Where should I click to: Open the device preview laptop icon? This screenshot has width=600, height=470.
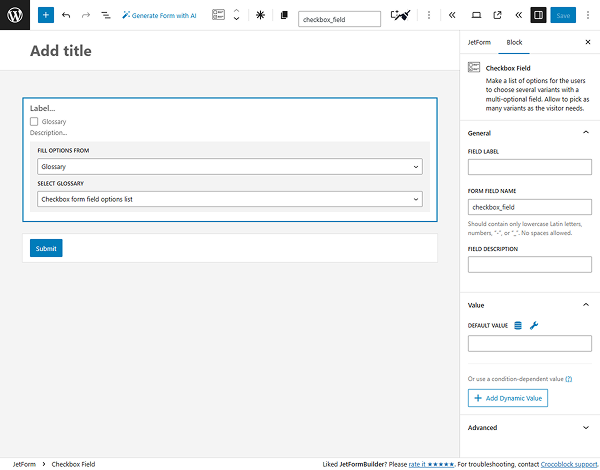point(476,15)
